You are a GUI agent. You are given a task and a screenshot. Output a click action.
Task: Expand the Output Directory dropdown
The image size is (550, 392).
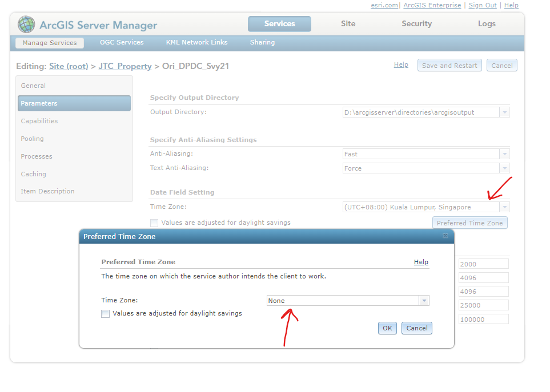point(504,112)
